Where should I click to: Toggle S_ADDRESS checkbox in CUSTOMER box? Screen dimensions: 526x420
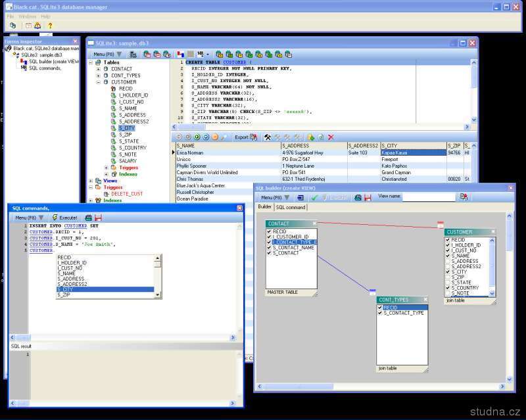tap(448, 261)
